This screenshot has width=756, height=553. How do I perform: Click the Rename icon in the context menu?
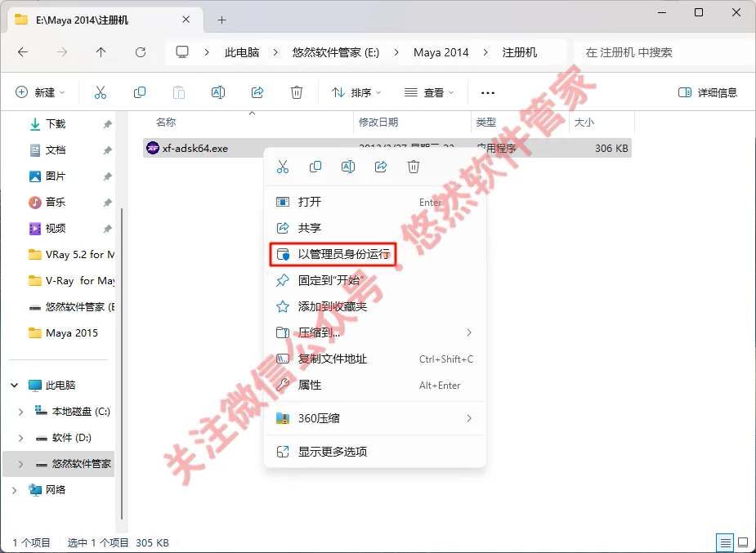[348, 167]
